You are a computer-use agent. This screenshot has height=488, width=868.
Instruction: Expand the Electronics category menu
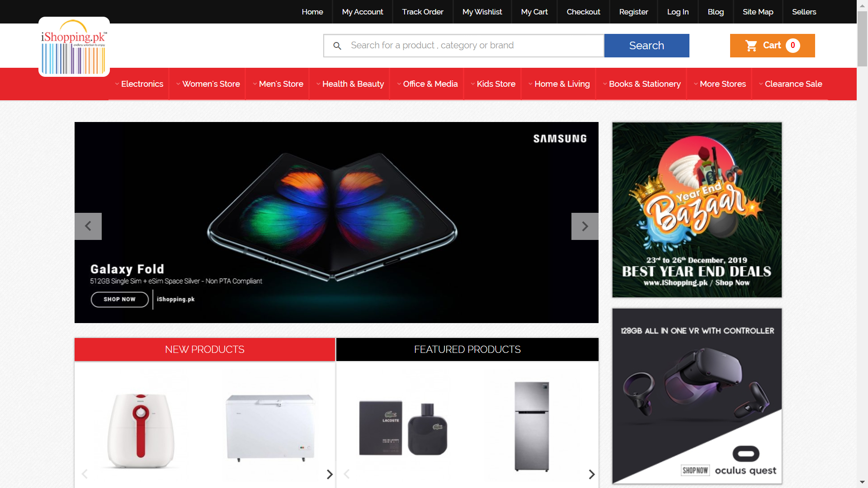(x=139, y=84)
